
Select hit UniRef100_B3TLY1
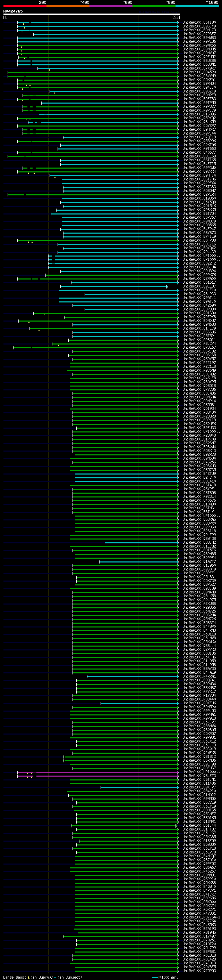click(x=199, y=512)
